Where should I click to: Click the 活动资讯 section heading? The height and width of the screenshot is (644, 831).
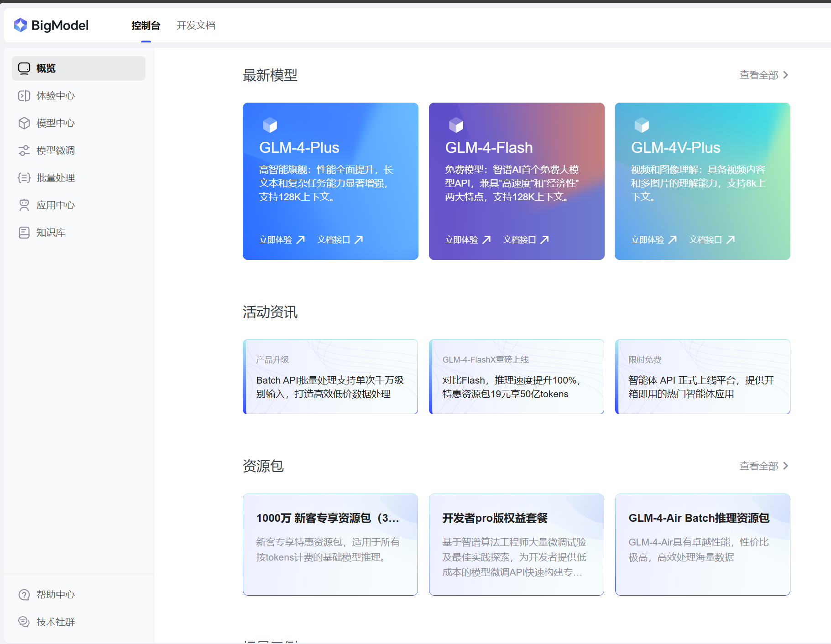(270, 312)
